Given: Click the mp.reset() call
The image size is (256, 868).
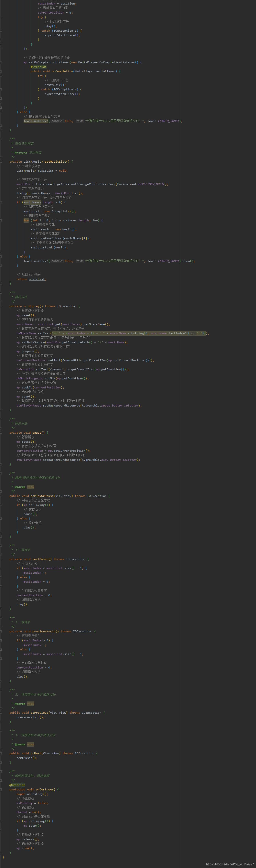Looking at the screenshot, I should pos(26,315).
